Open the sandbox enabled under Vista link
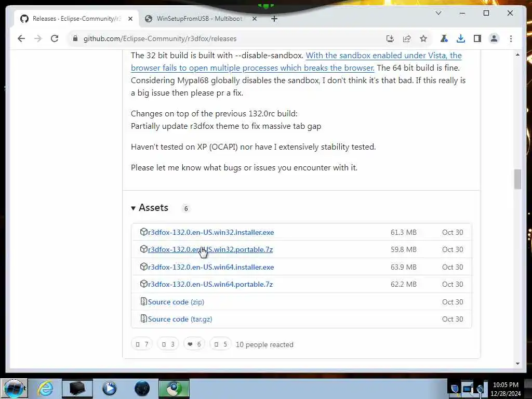Viewport: 532px width, 399px height. 296,61
